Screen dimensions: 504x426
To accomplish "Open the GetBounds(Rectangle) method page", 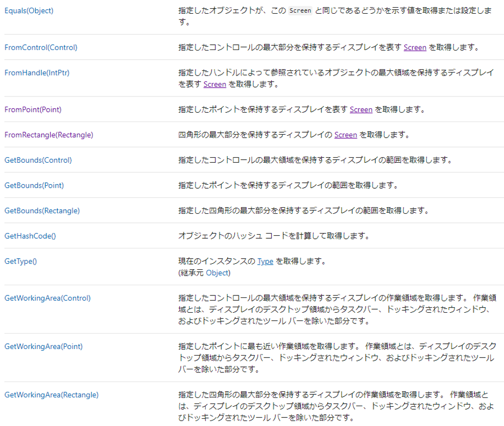I will tap(42, 210).
